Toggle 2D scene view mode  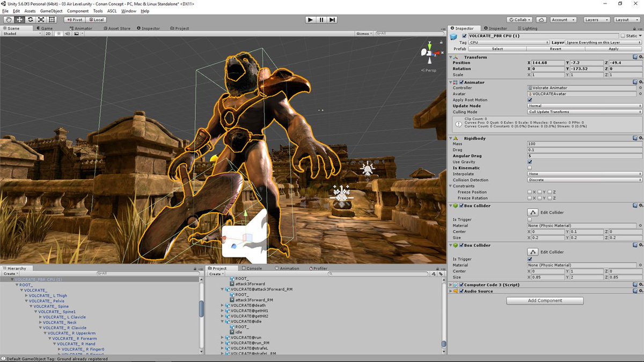(x=48, y=33)
